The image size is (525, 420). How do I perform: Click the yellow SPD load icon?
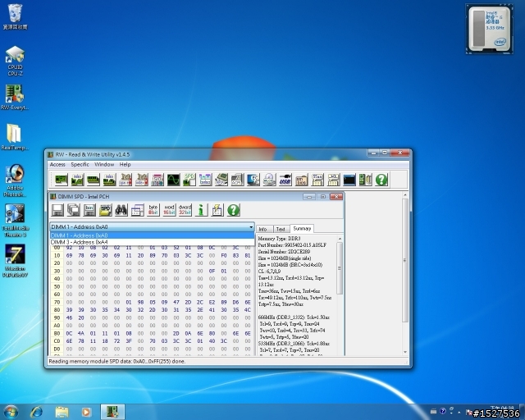105,210
